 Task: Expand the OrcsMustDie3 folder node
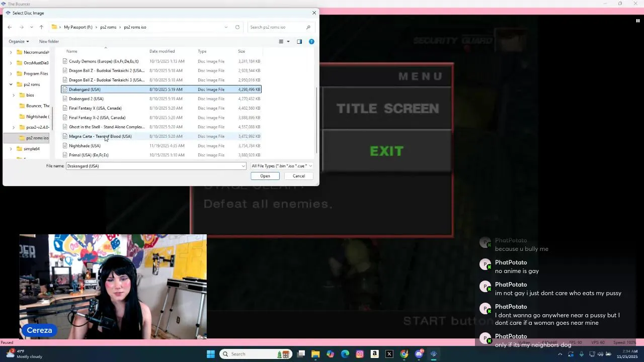point(11,63)
